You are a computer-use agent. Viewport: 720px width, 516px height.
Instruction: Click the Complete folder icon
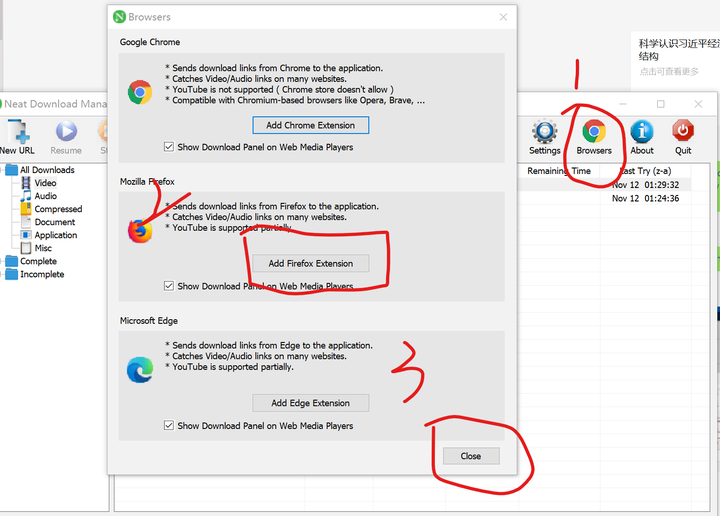(x=12, y=261)
